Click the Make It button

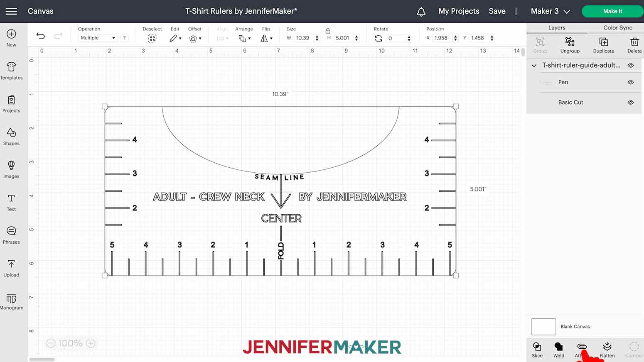(612, 11)
